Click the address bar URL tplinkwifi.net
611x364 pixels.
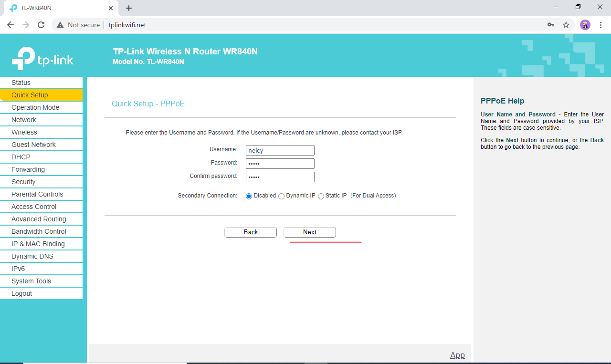[127, 25]
